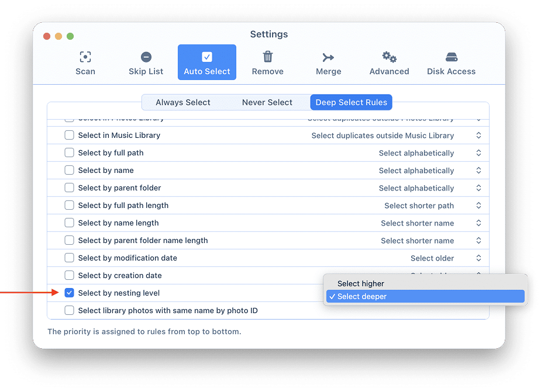The height and width of the screenshot is (392, 541).
Task: Open the Scan settings pane
Action: pos(85,63)
